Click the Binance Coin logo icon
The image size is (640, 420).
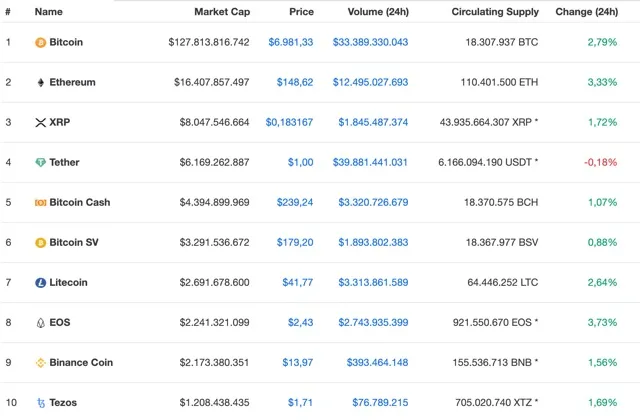40,363
